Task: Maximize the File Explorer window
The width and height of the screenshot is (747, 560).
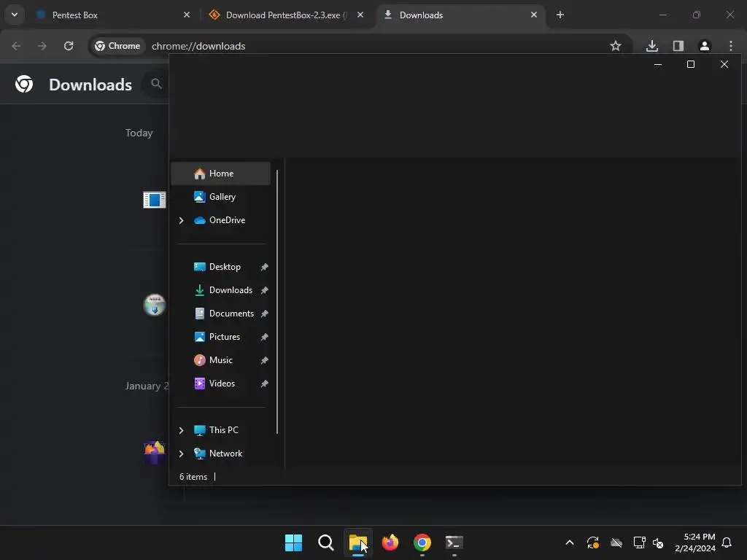Action: point(691,64)
